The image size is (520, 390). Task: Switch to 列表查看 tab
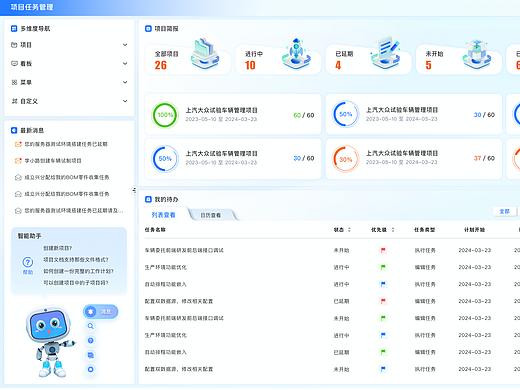coord(163,215)
